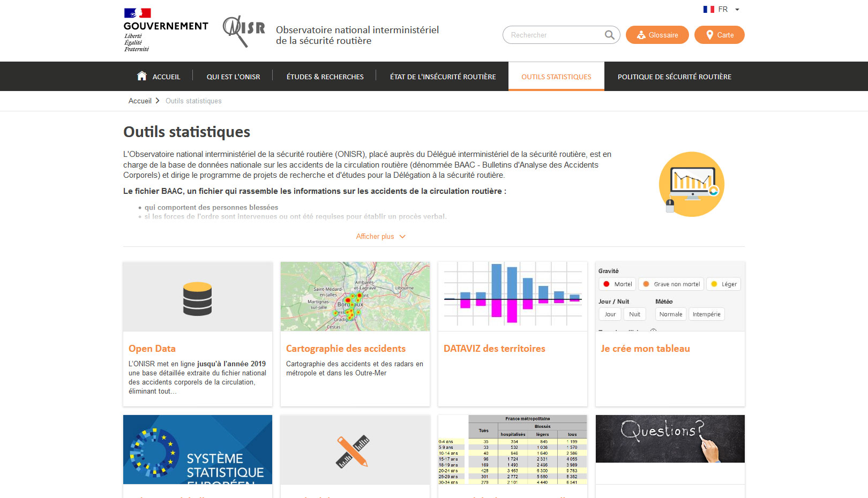Open the Carte map button

click(719, 35)
